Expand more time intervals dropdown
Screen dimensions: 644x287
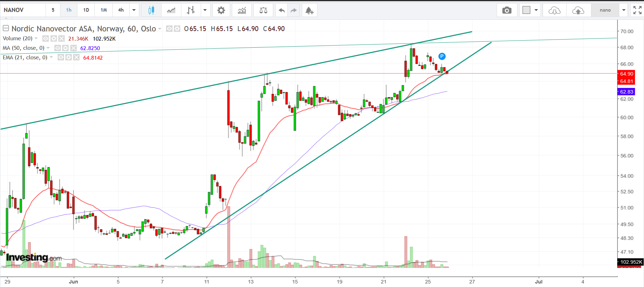pyautogui.click(x=134, y=10)
